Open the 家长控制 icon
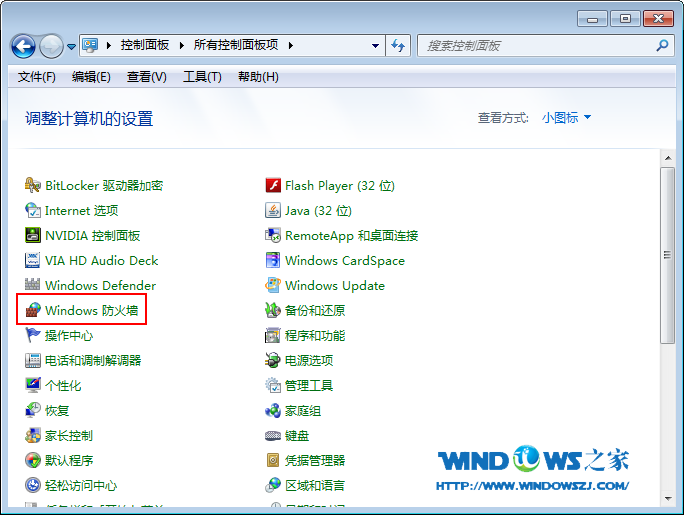The image size is (684, 515). [32, 435]
